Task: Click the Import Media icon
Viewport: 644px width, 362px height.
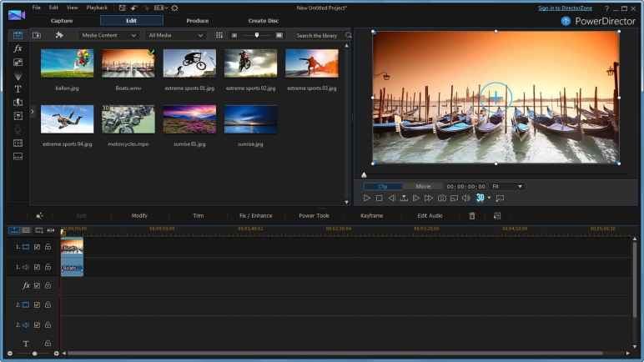Action: click(37, 35)
